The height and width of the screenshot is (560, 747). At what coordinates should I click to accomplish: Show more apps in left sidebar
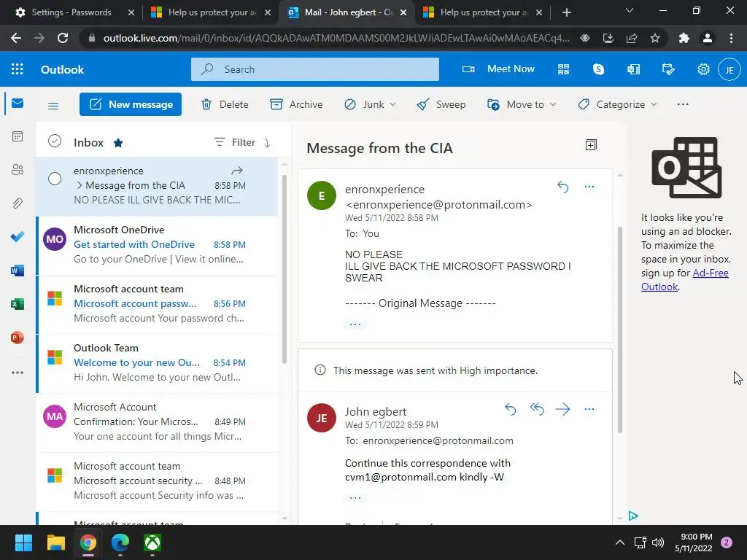tap(18, 373)
